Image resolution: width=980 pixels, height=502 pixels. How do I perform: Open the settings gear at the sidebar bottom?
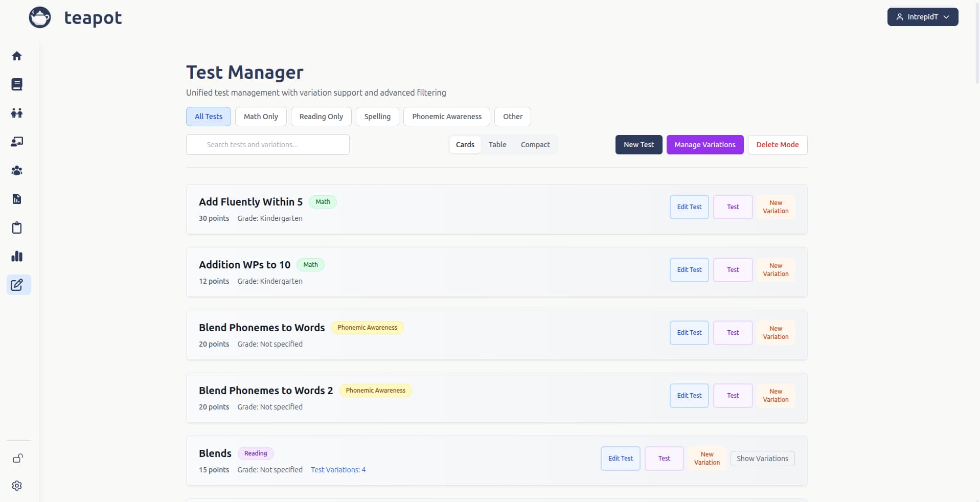click(17, 486)
